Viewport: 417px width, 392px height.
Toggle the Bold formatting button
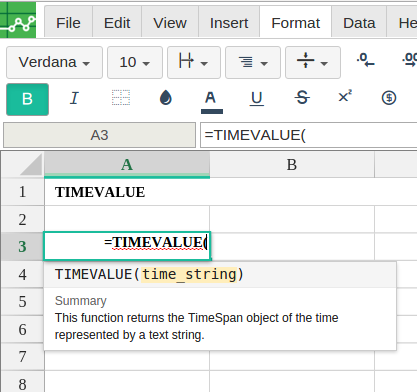(27, 99)
